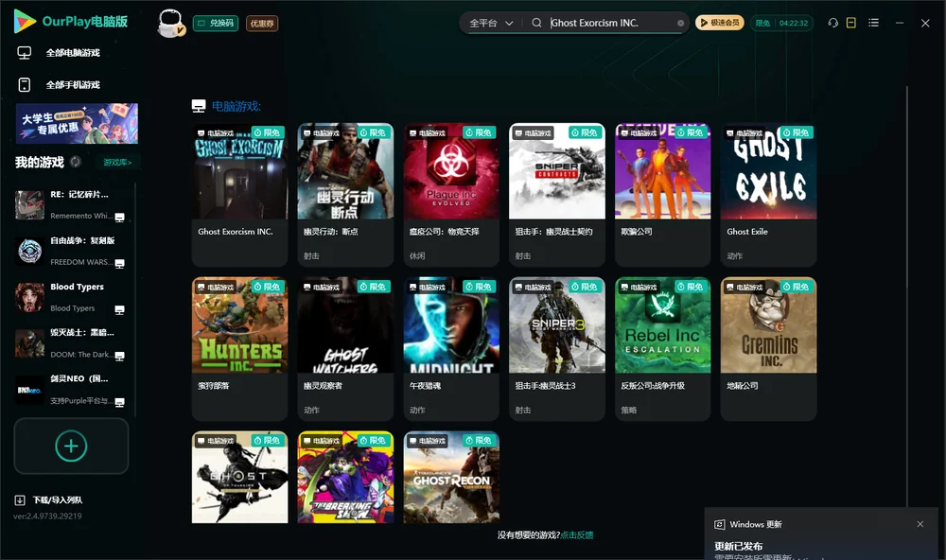Open the Breaking Show game card
946x560 pixels.
tap(345, 477)
